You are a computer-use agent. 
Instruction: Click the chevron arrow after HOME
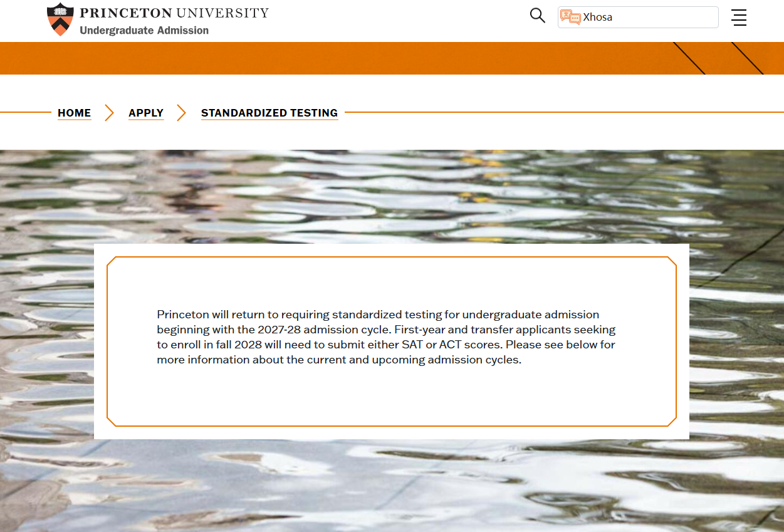(109, 113)
